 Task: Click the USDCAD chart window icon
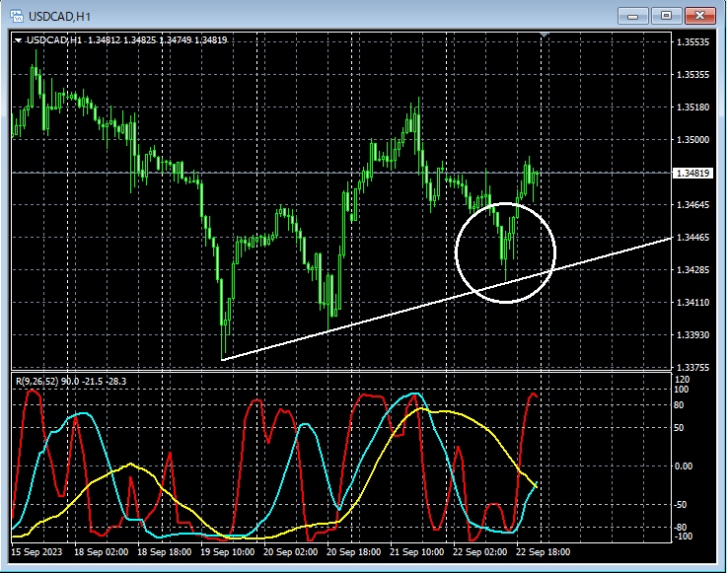tap(17, 16)
